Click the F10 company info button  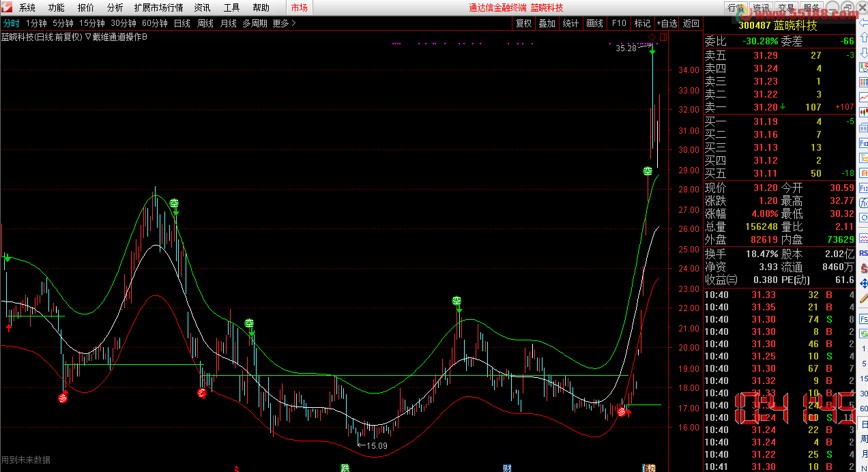point(619,23)
